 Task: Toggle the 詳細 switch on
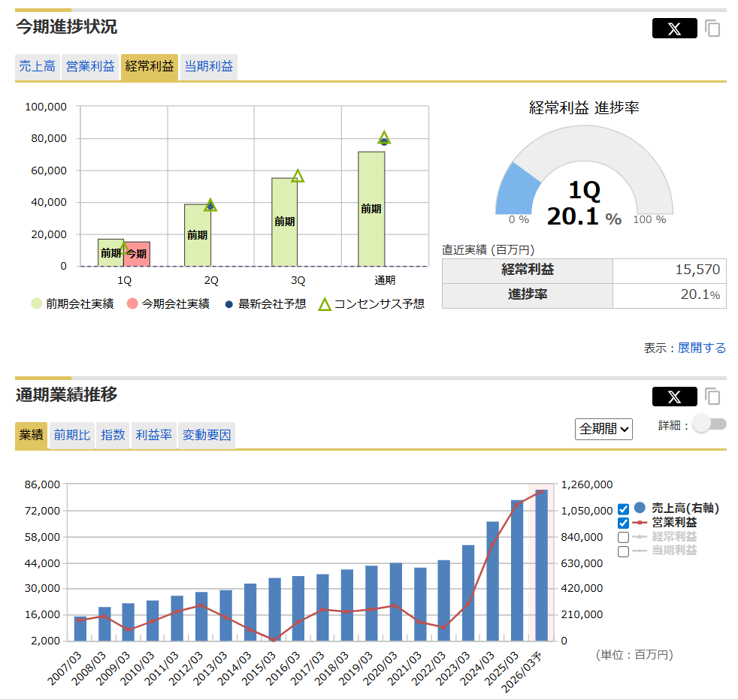tap(709, 424)
